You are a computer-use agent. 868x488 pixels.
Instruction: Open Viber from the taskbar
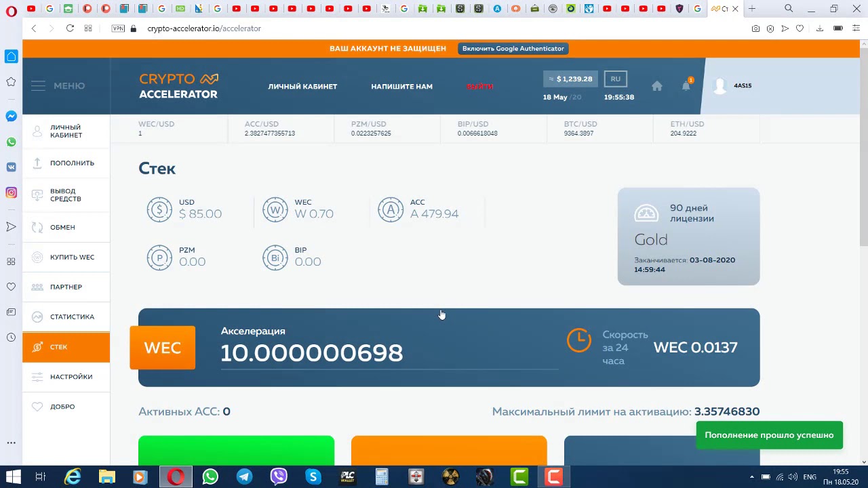pyautogui.click(x=279, y=477)
